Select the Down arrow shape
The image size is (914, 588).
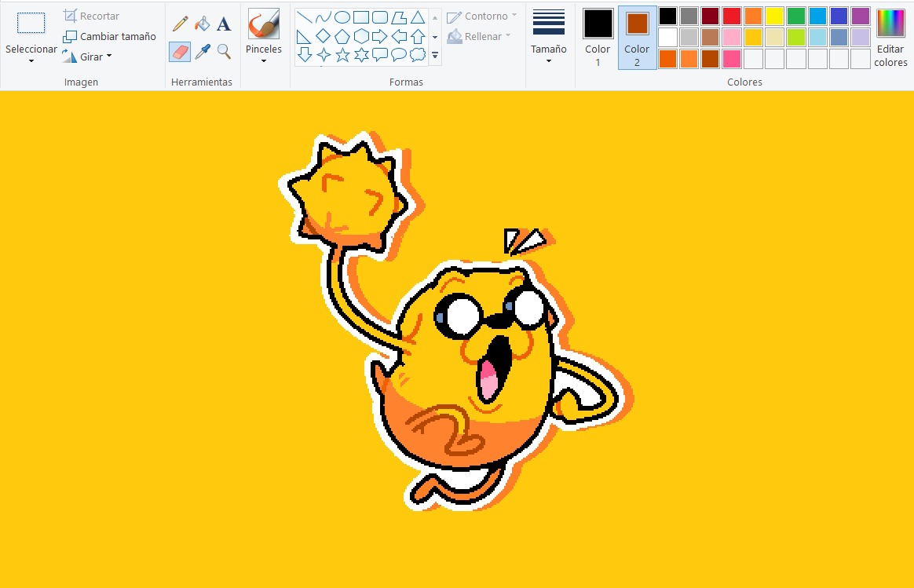pos(305,55)
